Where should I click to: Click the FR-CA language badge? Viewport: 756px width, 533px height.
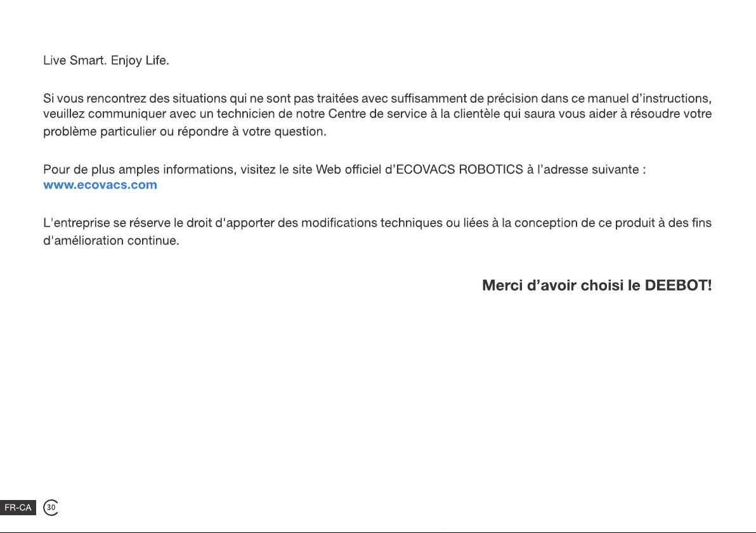(18, 508)
